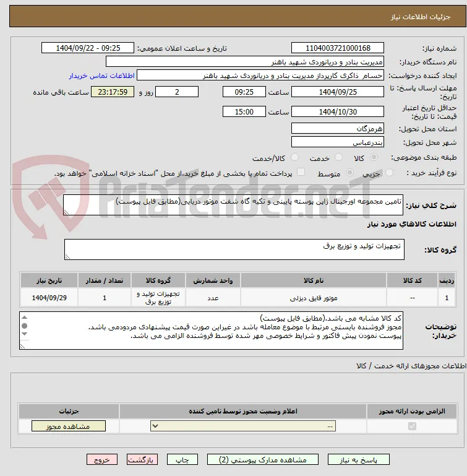Viewport: 467px width, 476px height.
Task: Click response deadline date 1404/09/25
Action: (x=338, y=92)
